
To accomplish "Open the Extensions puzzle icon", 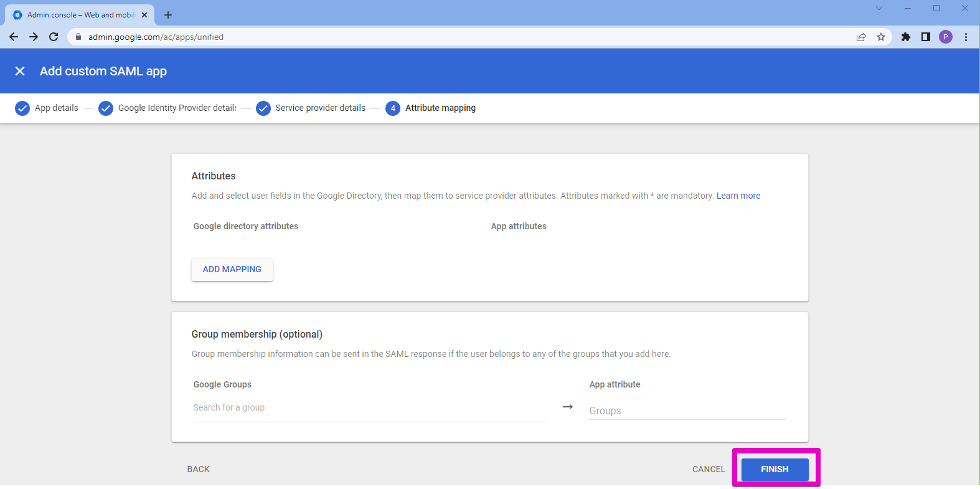I will coord(906,37).
